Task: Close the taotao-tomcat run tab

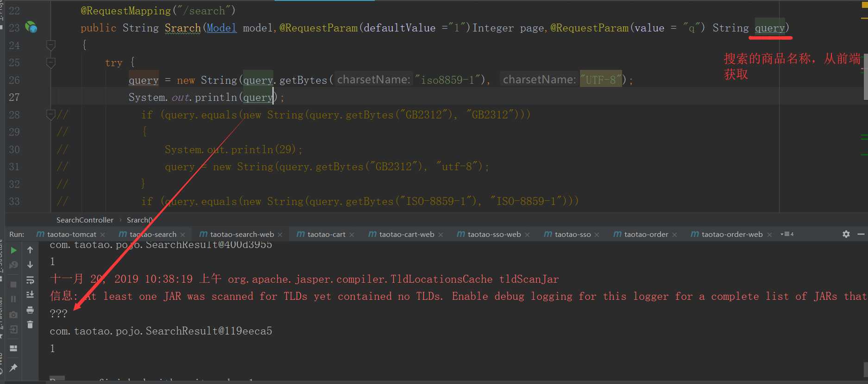Action: coord(103,235)
